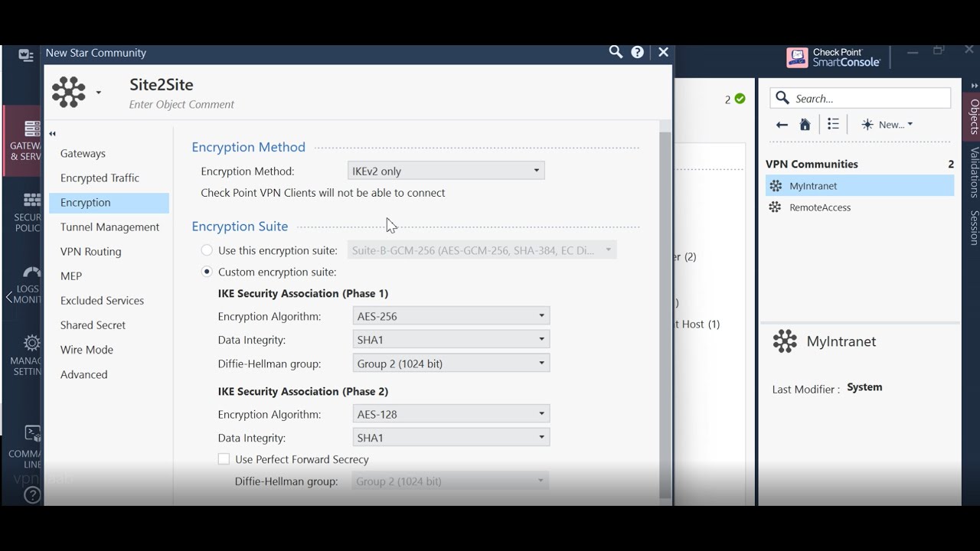Click the help question mark at sidebar bottom
This screenshot has width=980, height=551.
(x=32, y=495)
